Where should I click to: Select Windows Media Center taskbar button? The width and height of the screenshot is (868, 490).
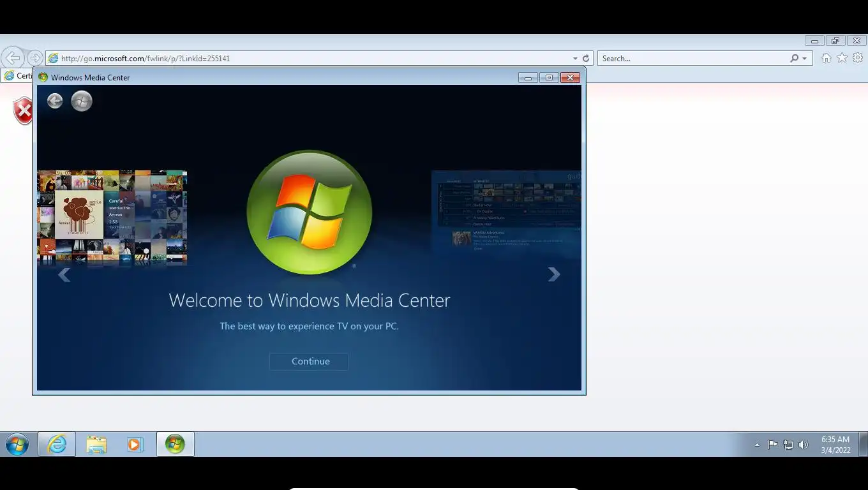[x=175, y=444]
